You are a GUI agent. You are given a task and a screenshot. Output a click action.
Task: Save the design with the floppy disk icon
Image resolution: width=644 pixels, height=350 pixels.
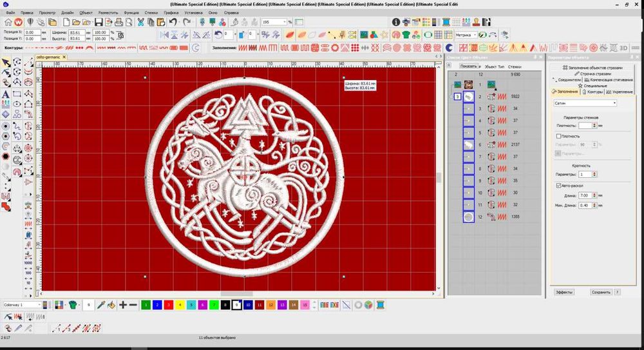[99, 22]
